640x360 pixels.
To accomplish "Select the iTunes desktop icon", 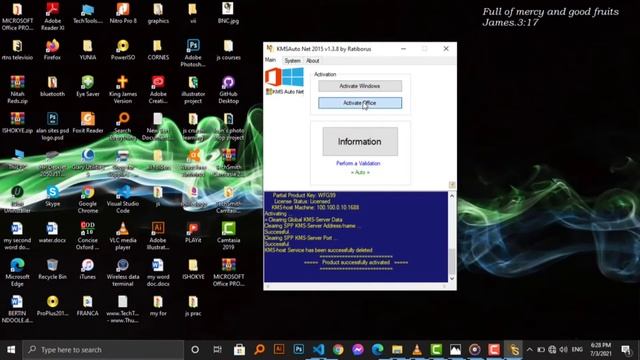I will click(88, 269).
